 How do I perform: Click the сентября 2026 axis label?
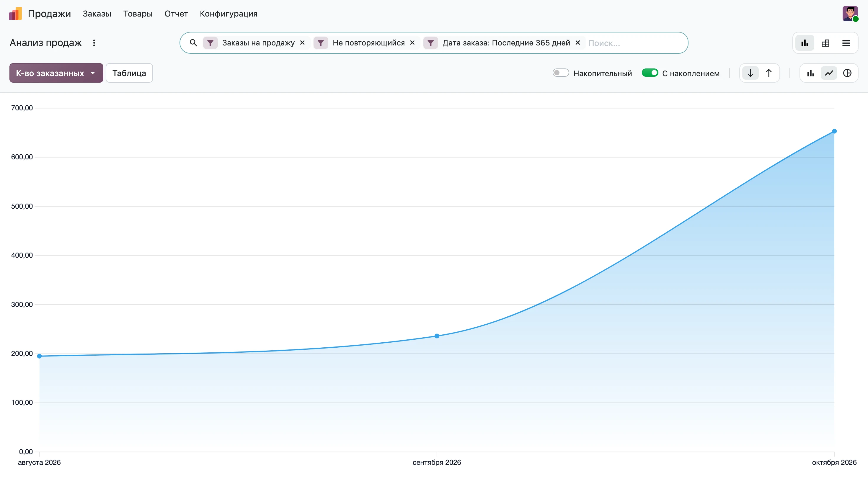point(437,462)
